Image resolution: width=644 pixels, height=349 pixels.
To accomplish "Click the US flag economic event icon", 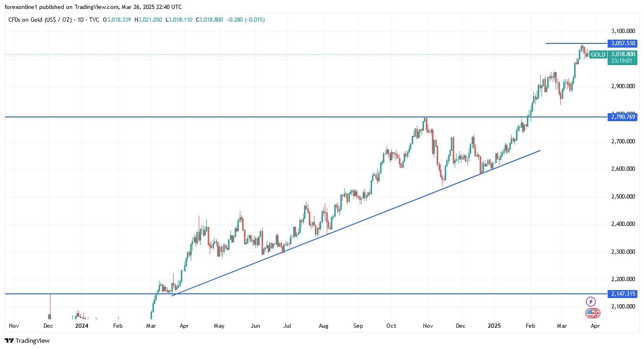I will pyautogui.click(x=591, y=313).
